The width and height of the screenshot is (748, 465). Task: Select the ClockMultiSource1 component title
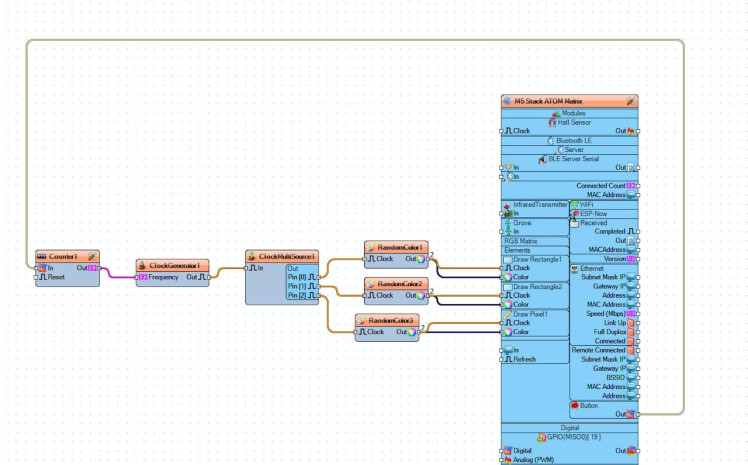coord(282,256)
